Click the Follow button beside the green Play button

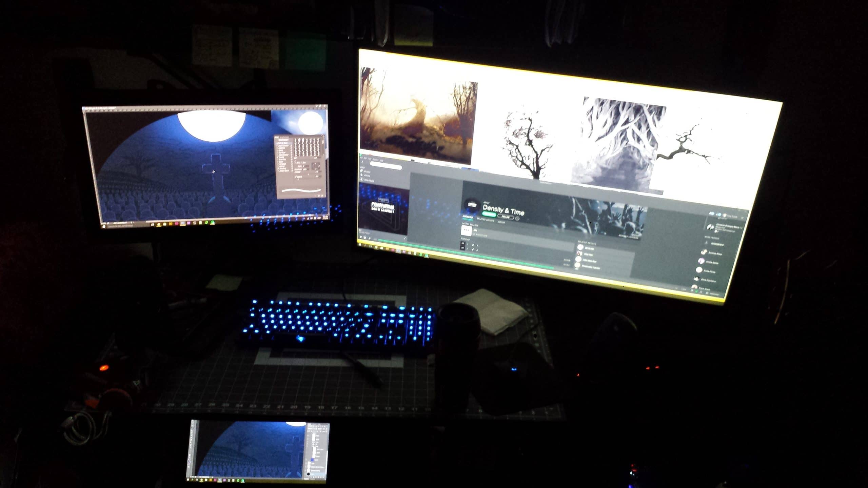tap(506, 217)
